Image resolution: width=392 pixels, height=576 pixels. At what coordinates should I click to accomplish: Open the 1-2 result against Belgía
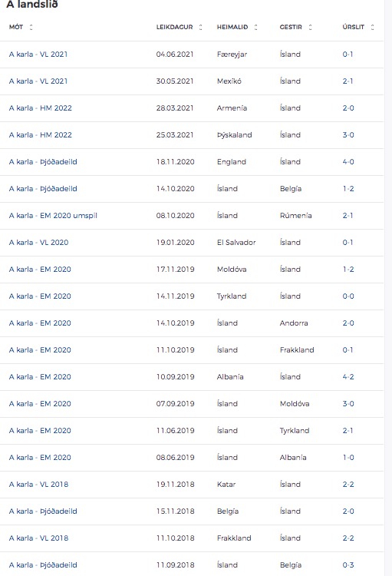pos(348,189)
